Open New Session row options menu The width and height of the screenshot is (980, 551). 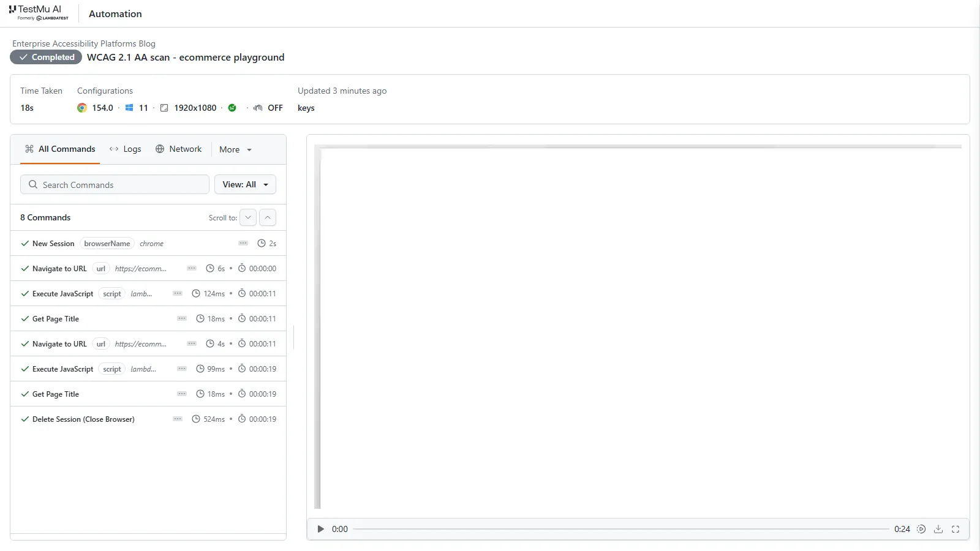pos(243,243)
